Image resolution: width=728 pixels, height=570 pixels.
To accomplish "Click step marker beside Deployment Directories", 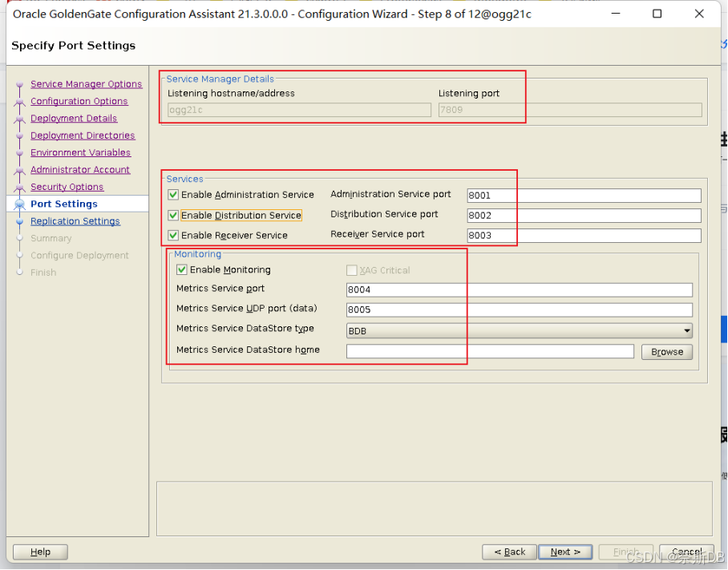I will coord(19,136).
